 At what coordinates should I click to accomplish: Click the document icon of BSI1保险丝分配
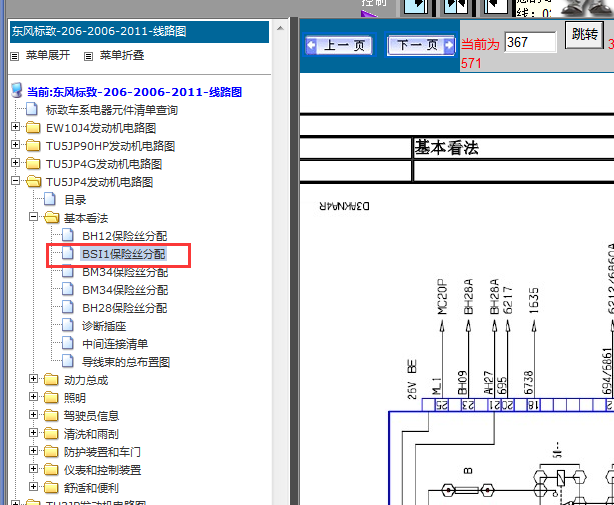[68, 253]
